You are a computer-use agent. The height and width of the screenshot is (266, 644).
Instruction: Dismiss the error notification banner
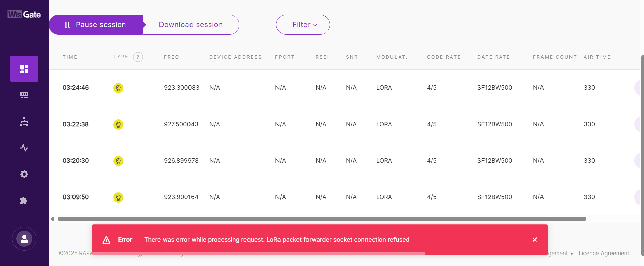pos(535,240)
